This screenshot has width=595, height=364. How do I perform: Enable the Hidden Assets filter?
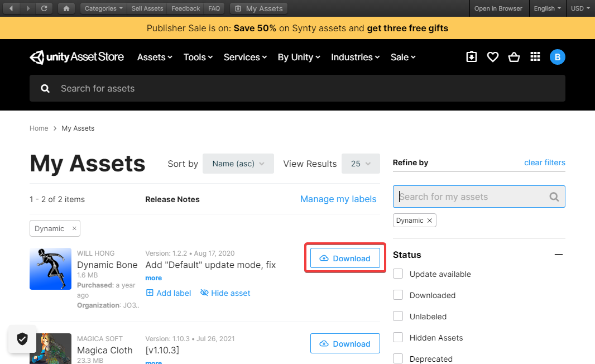398,338
